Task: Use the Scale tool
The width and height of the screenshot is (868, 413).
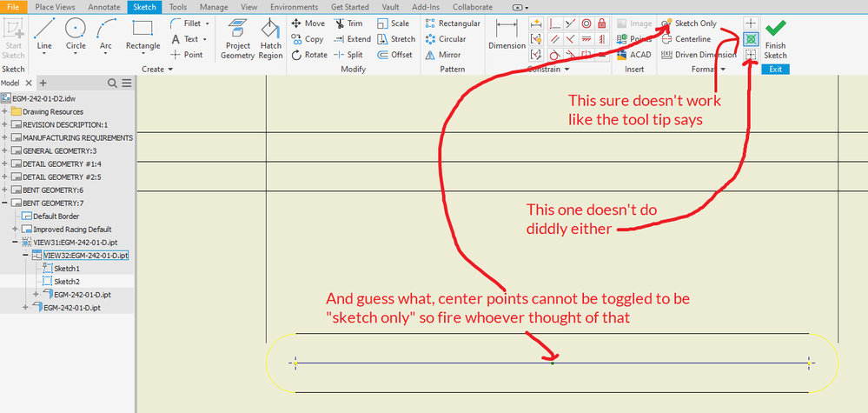Action: point(393,23)
